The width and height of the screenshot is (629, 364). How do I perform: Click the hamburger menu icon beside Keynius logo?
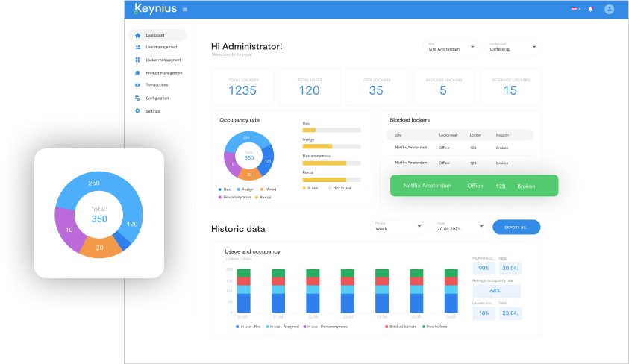point(185,10)
